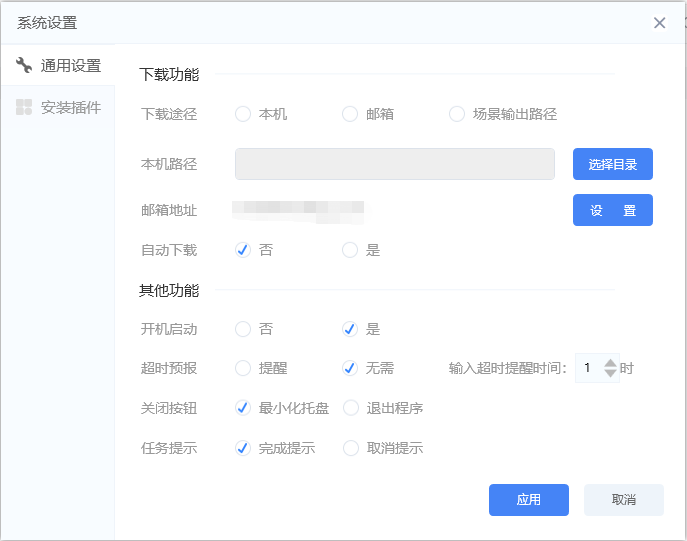Click the 选择目录 button

tap(612, 164)
